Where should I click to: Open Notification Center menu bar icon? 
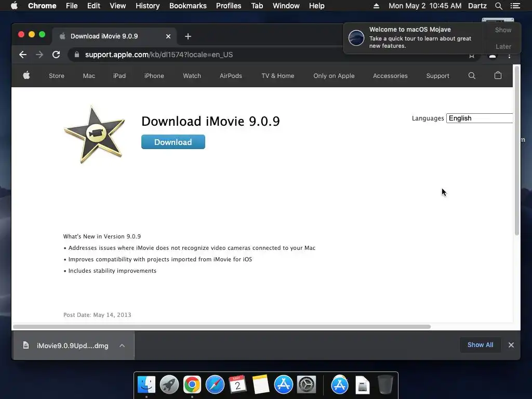[x=515, y=6]
